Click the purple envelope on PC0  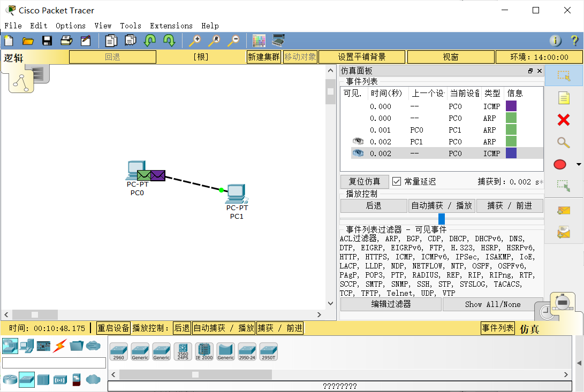coord(158,175)
